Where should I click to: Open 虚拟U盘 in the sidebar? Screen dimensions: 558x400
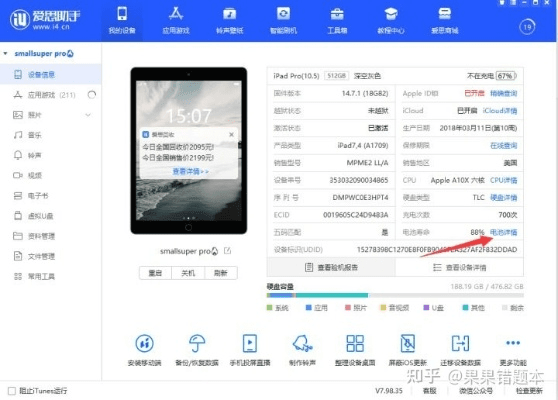pyautogui.click(x=51, y=216)
